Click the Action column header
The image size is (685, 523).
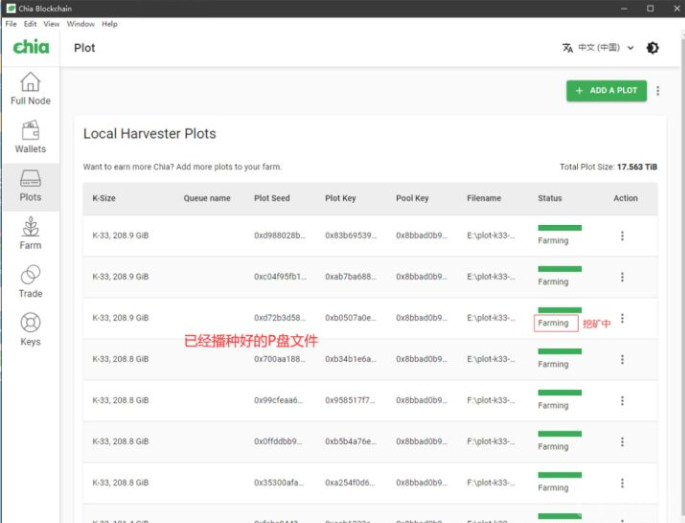(x=625, y=198)
